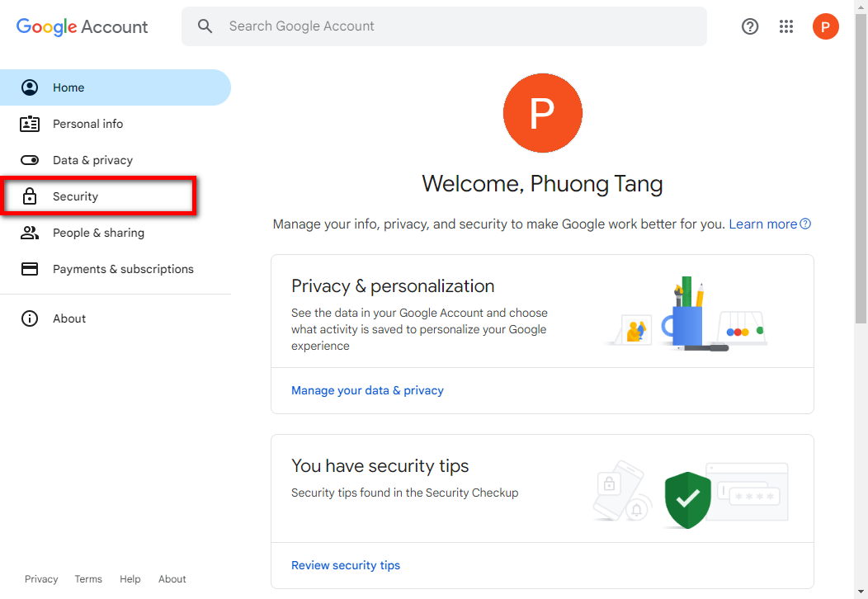This screenshot has width=868, height=599.
Task: Click Review security tips link
Action: 346,565
